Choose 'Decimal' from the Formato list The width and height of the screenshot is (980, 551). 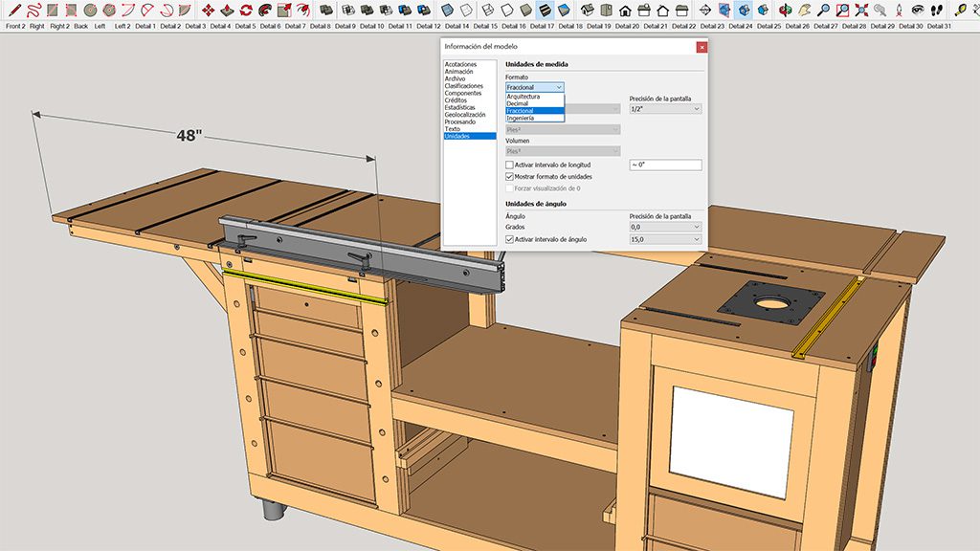point(518,103)
